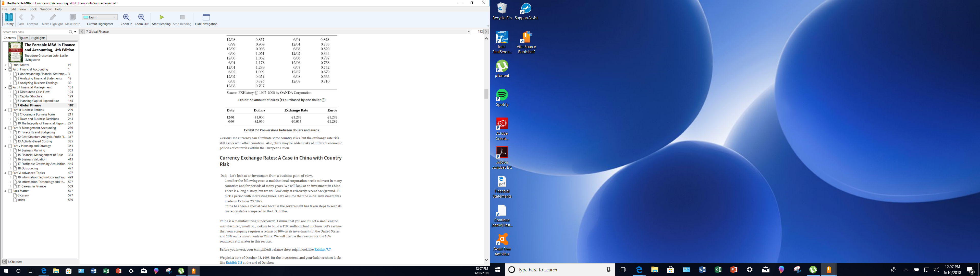Go Back using the toolbar arrow
Screen dimensions: 980x276
pos(21,19)
